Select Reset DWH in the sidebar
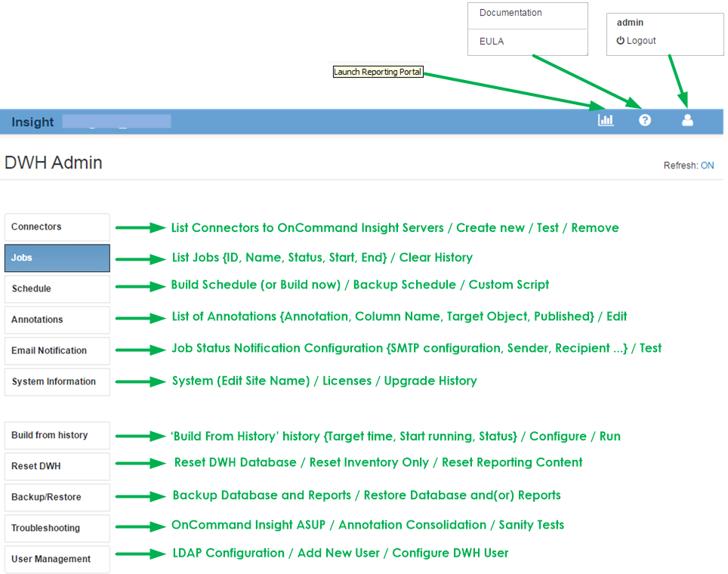The image size is (728, 574). click(57, 466)
